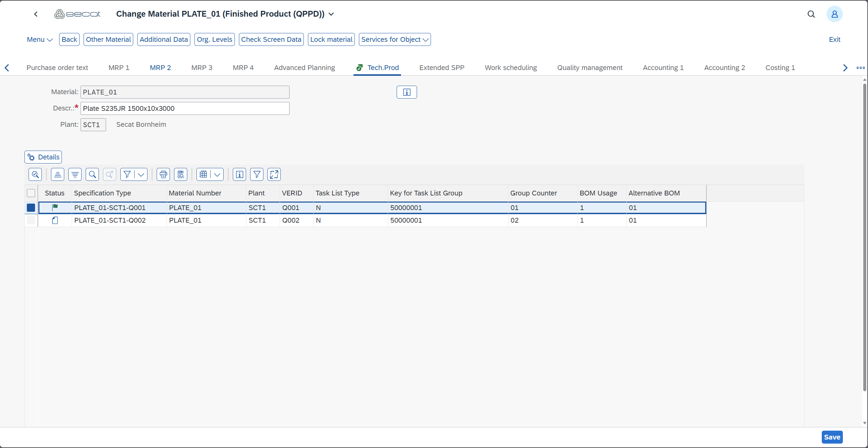Click the maximize table icon
The width and height of the screenshot is (868, 448).
(x=274, y=175)
